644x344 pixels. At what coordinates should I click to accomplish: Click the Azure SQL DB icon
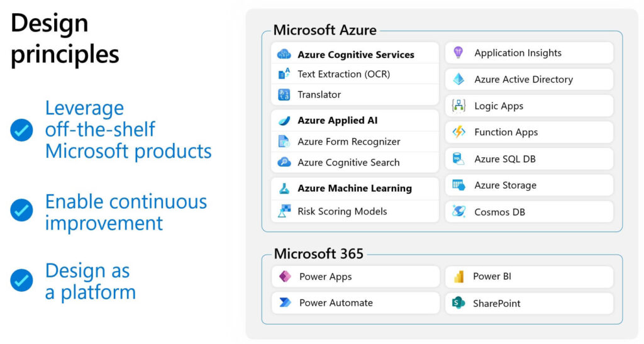click(458, 159)
